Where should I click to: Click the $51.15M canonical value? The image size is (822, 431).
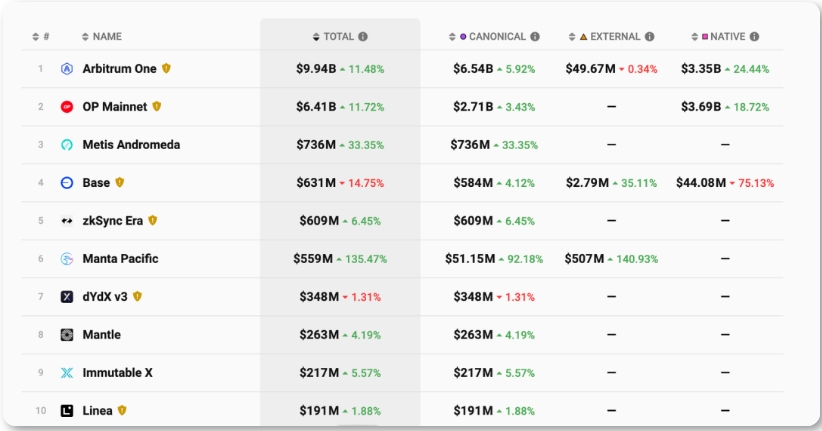470,258
